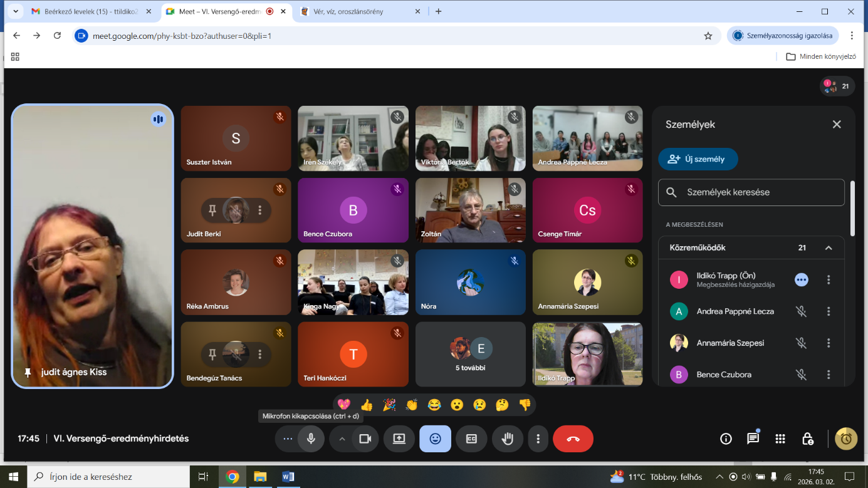This screenshot has height=488, width=868.
Task: Click the Új személy button
Action: tap(698, 159)
